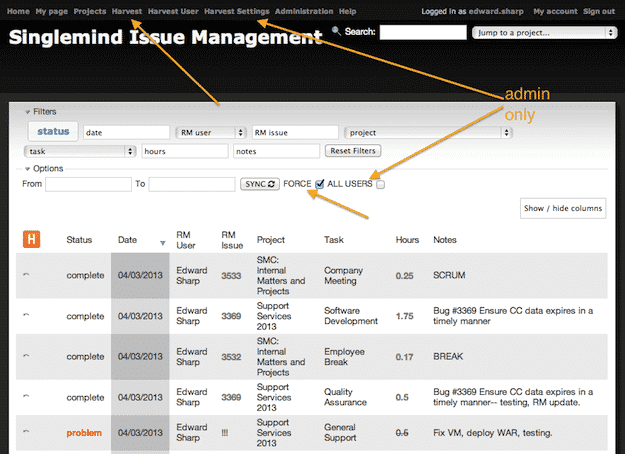The height and width of the screenshot is (454, 625).
Task: Click RM issue 3532 cell
Action: [231, 357]
